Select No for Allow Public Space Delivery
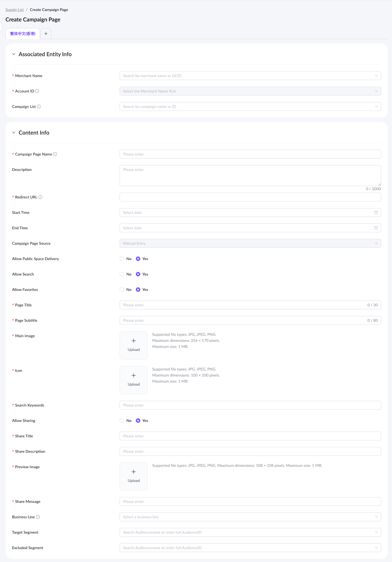 pyautogui.click(x=122, y=259)
